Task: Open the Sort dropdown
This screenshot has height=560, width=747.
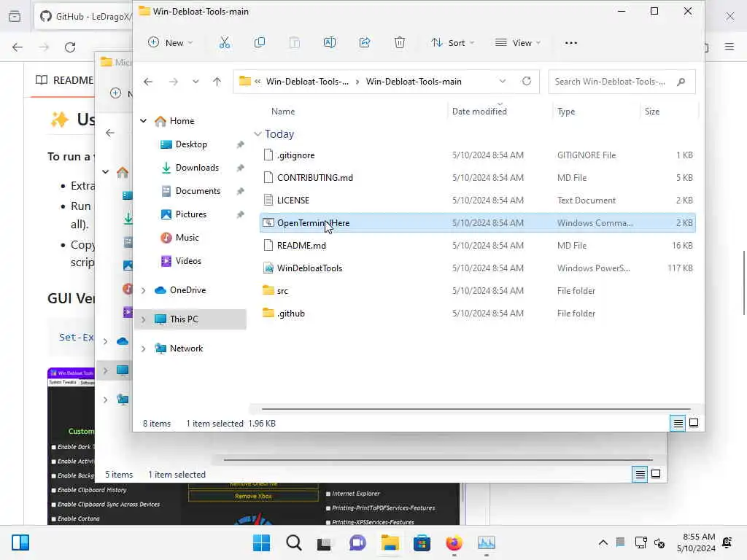Action: tap(452, 43)
